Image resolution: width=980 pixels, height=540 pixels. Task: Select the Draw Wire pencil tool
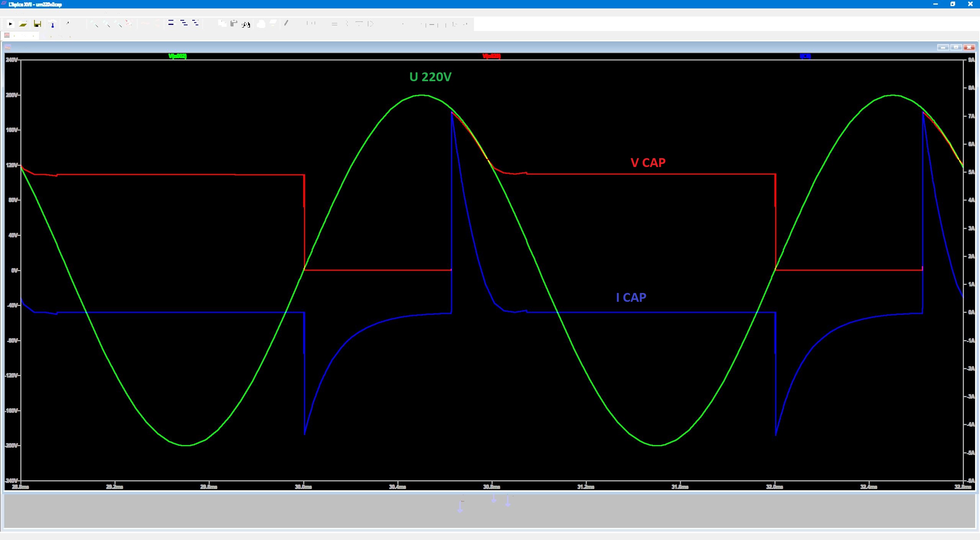point(286,23)
